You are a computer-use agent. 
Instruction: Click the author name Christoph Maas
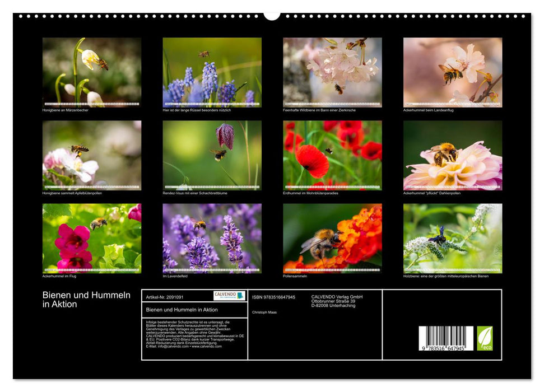click(264, 311)
